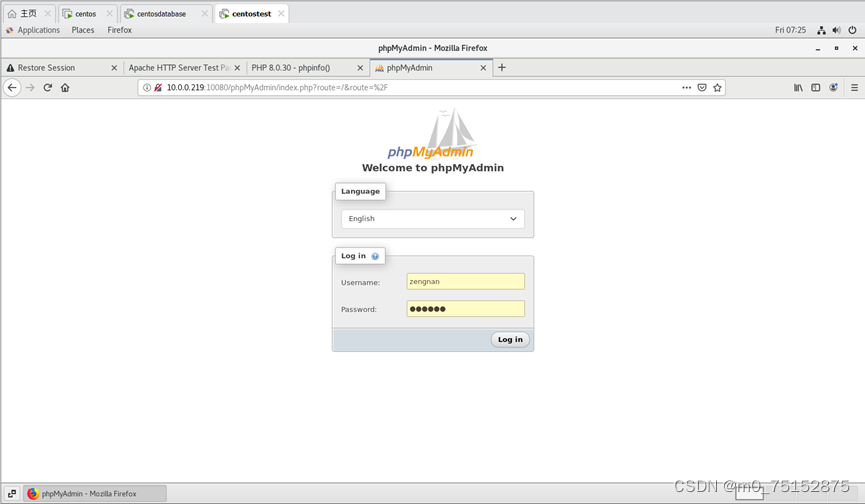Image resolution: width=865 pixels, height=504 pixels.
Task: Open page actions three-dot menu
Action: point(686,88)
